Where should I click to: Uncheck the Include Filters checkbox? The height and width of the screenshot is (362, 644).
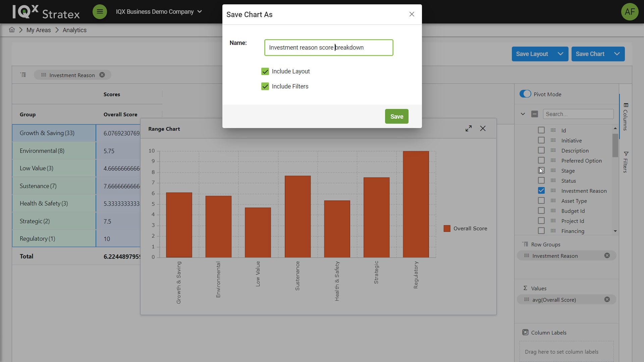pos(265,86)
